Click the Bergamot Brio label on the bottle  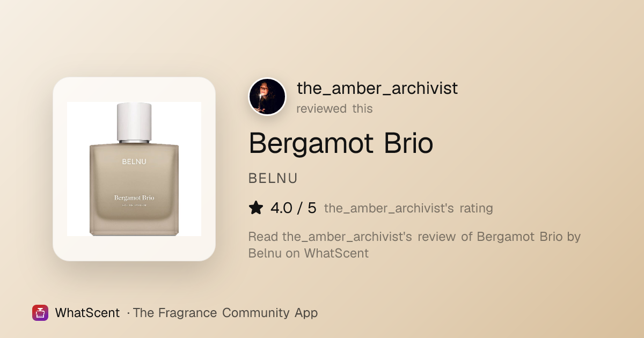pyautogui.click(x=134, y=198)
